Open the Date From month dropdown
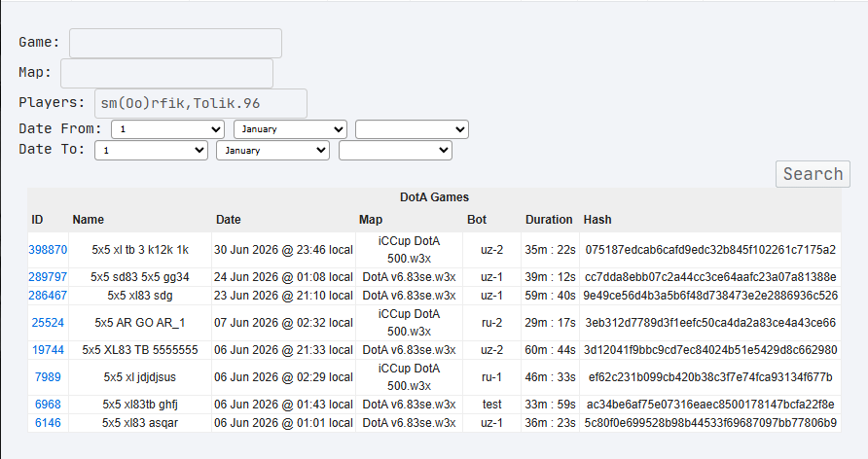Image resolution: width=868 pixels, height=459 pixels. tap(291, 129)
